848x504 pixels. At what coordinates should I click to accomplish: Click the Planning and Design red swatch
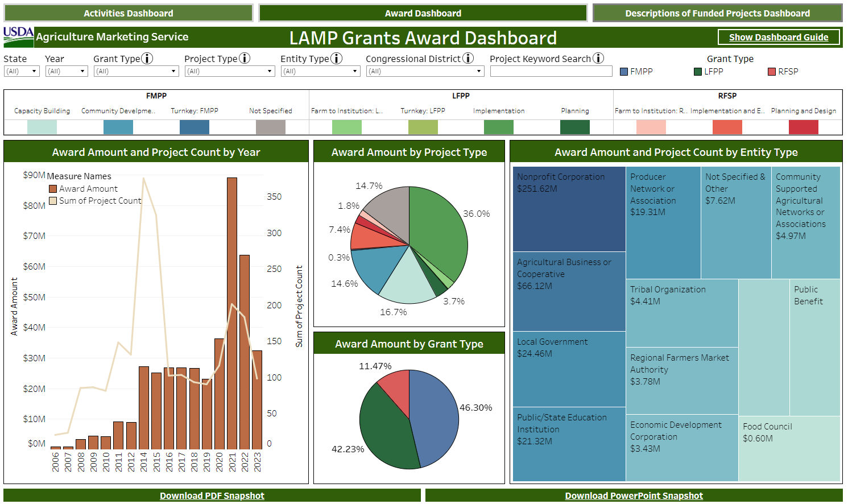804,127
